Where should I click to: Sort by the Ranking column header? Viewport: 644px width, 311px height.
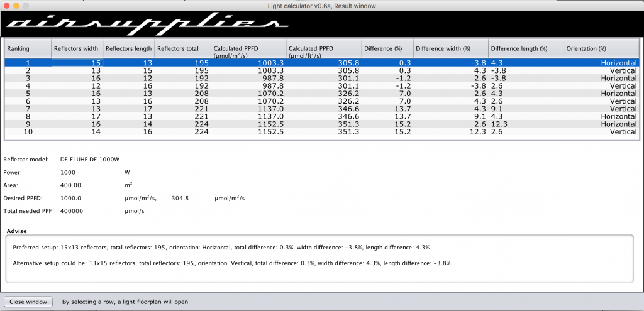click(x=28, y=48)
